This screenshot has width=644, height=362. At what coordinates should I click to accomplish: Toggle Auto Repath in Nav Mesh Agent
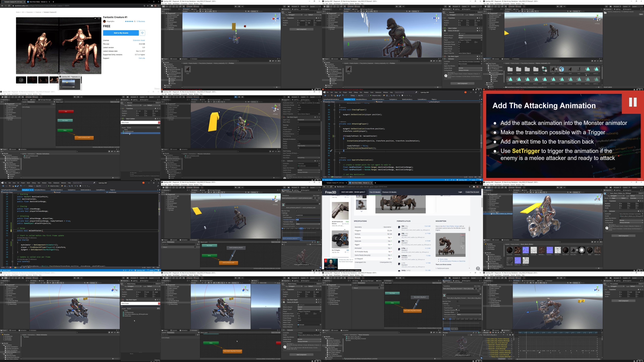(x=298, y=155)
